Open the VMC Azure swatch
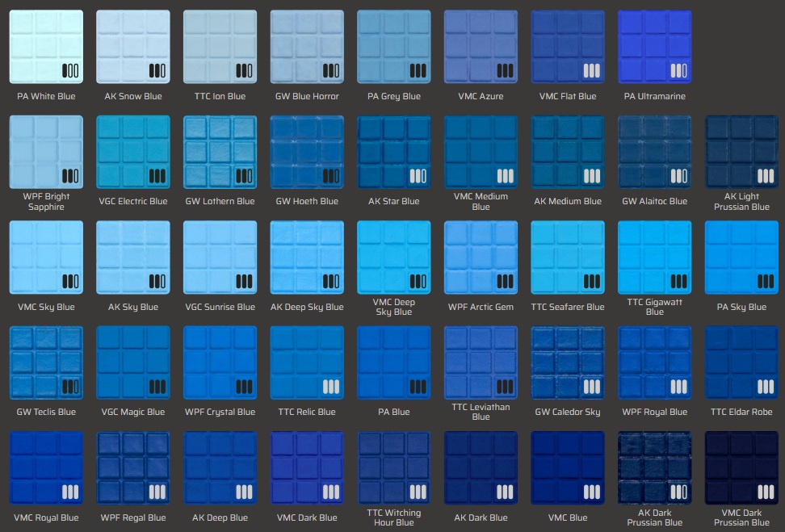This screenshot has width=785, height=532. 481,47
